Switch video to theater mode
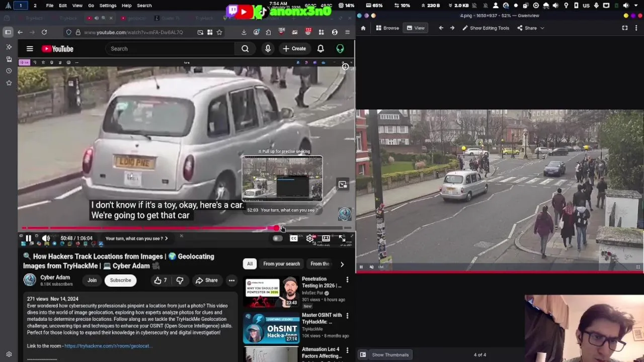Image resolution: width=644 pixels, height=362 pixels. point(326,238)
